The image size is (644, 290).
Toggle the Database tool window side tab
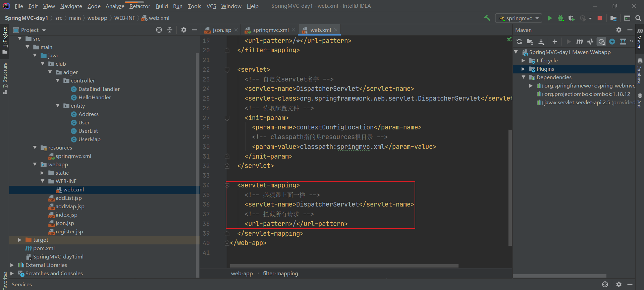pyautogui.click(x=640, y=71)
